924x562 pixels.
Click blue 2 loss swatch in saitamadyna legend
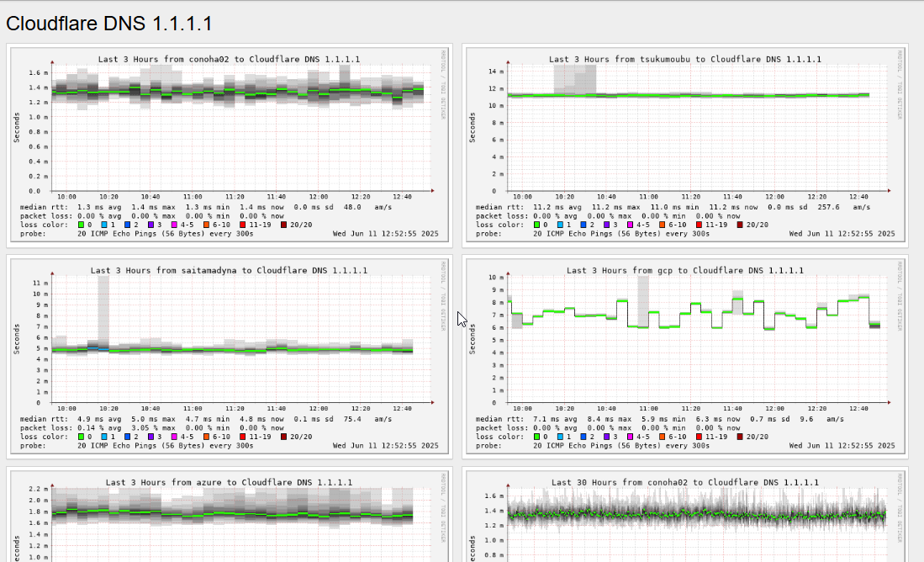[x=128, y=437]
